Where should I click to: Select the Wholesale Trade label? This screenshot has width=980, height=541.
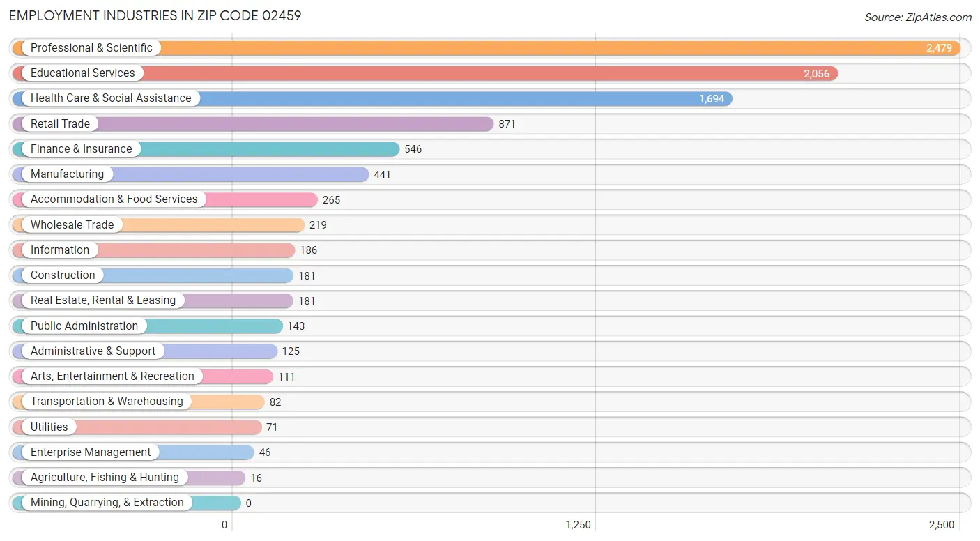[x=72, y=225]
